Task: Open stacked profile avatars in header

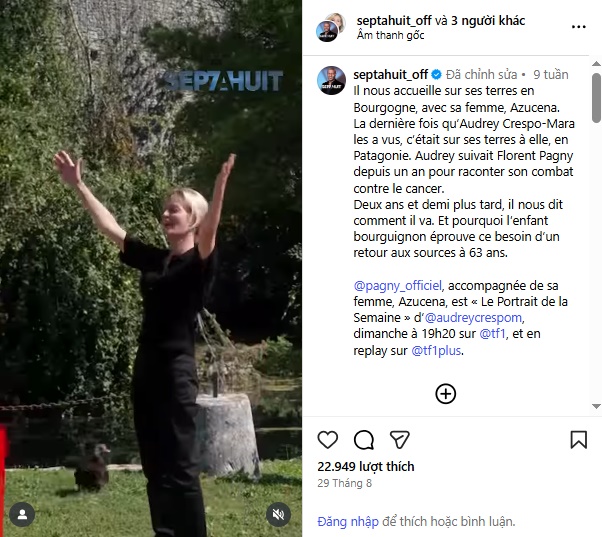Action: point(331,27)
